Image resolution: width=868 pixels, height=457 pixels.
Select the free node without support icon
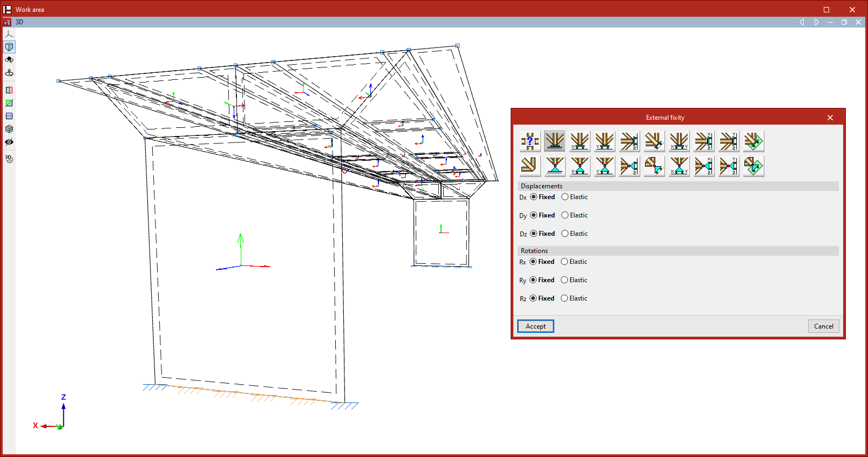(x=530, y=166)
